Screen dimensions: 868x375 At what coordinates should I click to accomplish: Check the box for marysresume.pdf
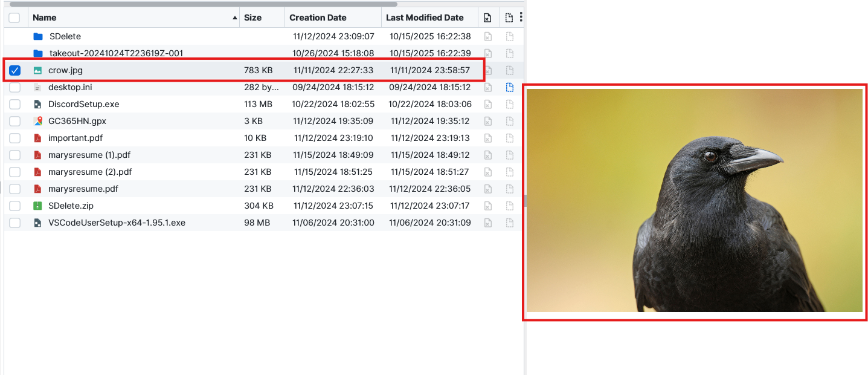(15, 189)
